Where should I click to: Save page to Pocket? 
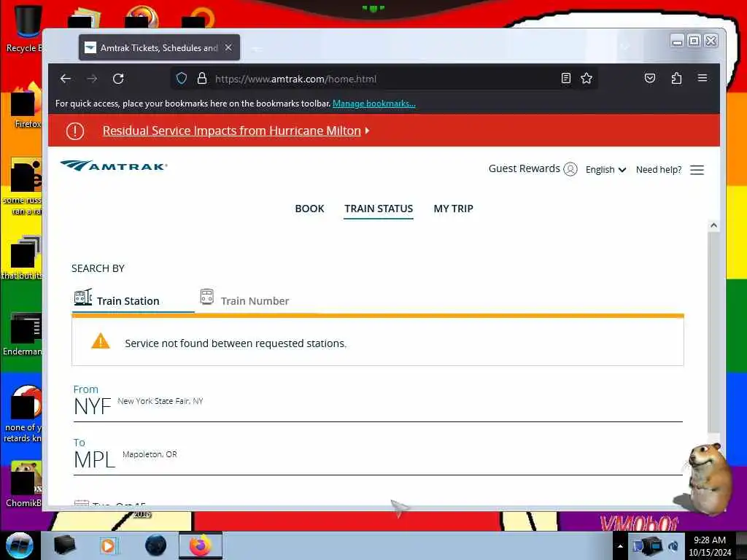(650, 79)
